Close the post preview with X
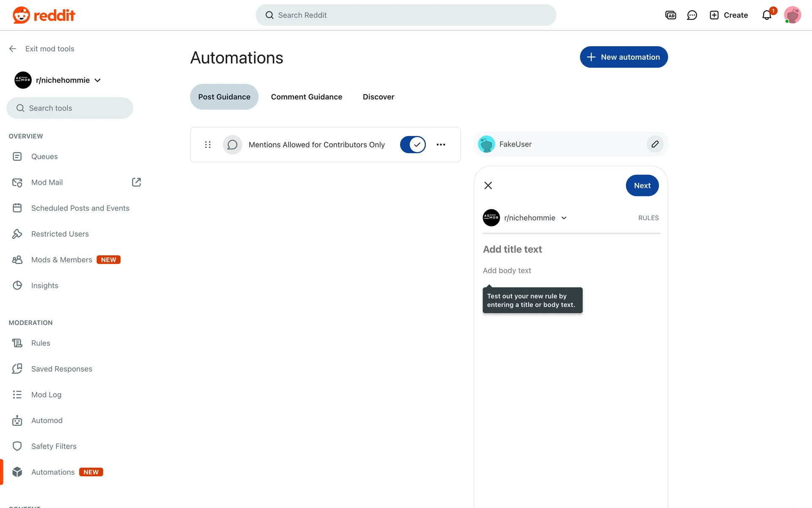The image size is (812, 508). (488, 185)
